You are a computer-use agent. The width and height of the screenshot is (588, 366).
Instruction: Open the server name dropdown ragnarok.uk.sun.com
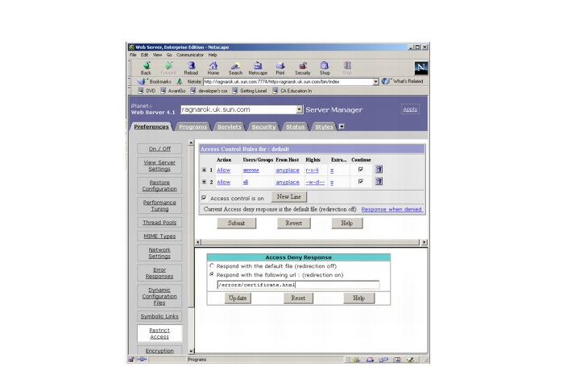point(300,109)
